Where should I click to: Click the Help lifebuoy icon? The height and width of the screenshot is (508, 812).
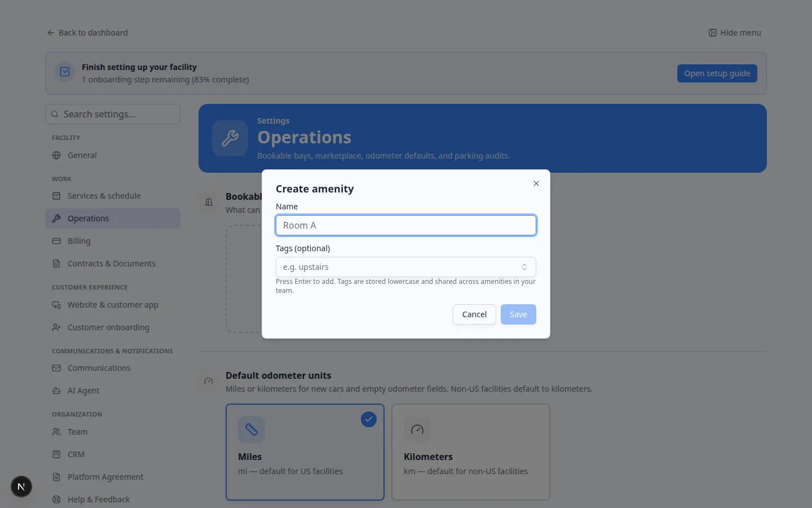click(56, 500)
